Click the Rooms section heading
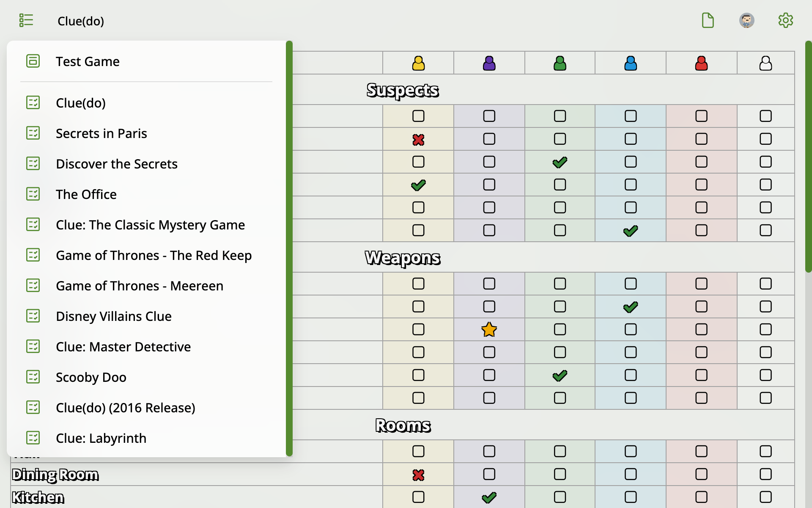The width and height of the screenshot is (812, 508). click(403, 425)
